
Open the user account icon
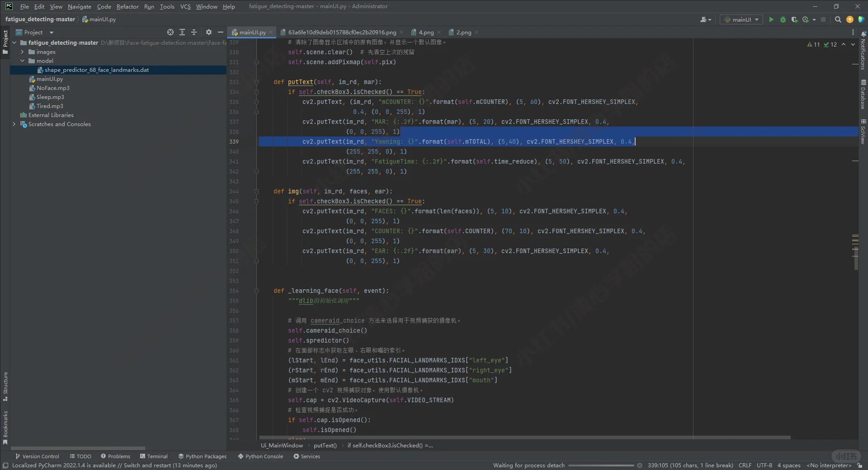(705, 19)
